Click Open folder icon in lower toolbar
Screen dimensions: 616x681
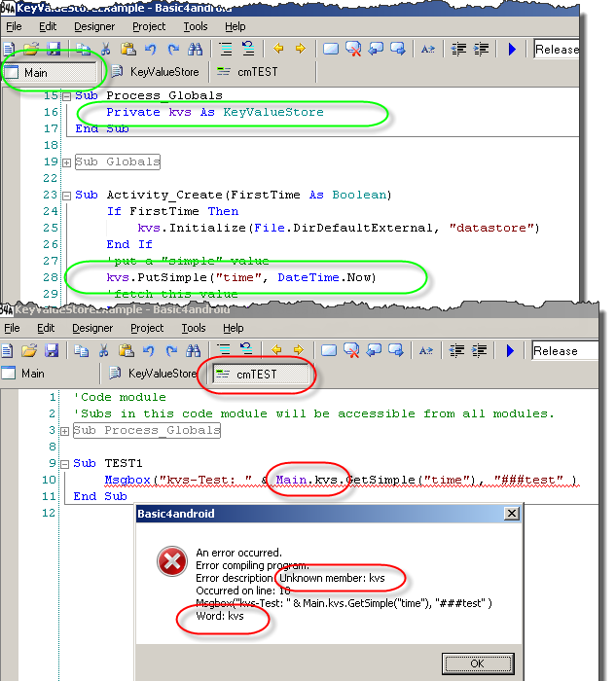tap(29, 350)
